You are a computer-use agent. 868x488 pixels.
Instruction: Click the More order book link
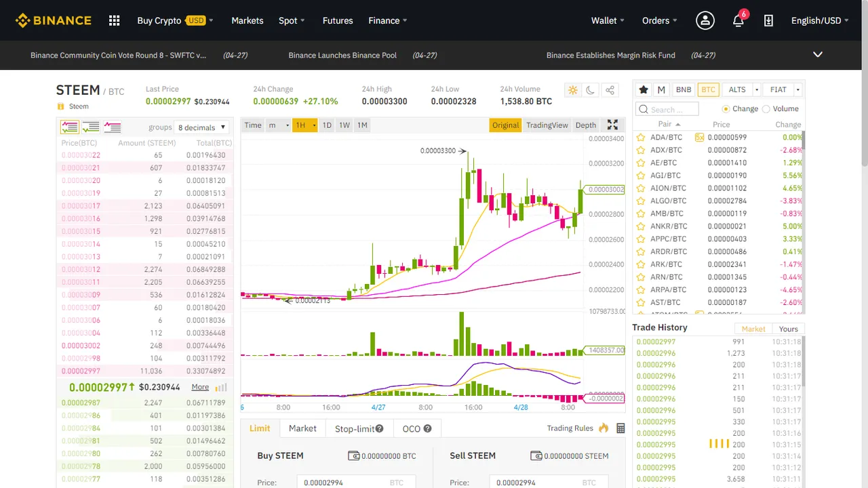(200, 387)
